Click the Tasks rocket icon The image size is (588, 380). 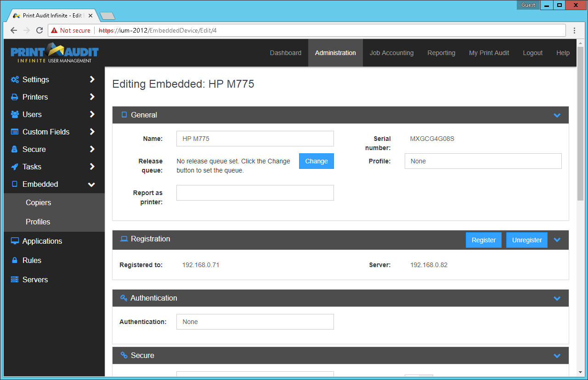[15, 167]
